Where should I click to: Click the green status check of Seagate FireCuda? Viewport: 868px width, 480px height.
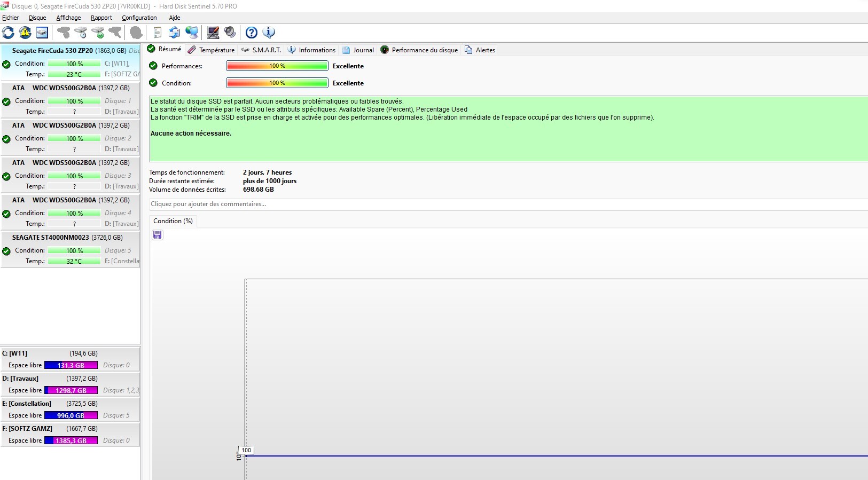click(6, 64)
